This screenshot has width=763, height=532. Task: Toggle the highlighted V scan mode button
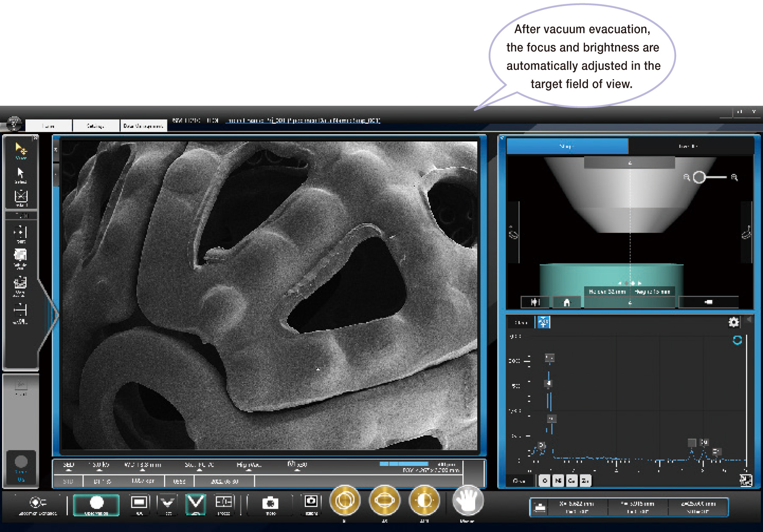coord(195,504)
